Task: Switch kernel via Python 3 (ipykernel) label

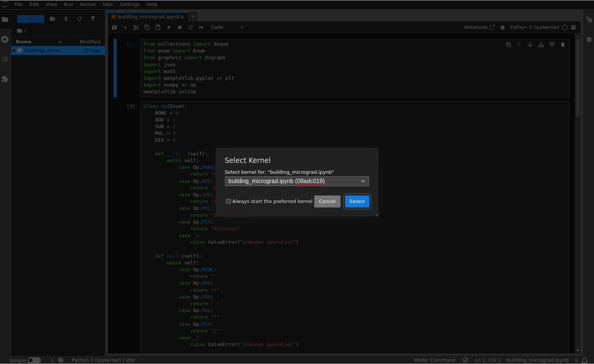Action: tap(535, 27)
